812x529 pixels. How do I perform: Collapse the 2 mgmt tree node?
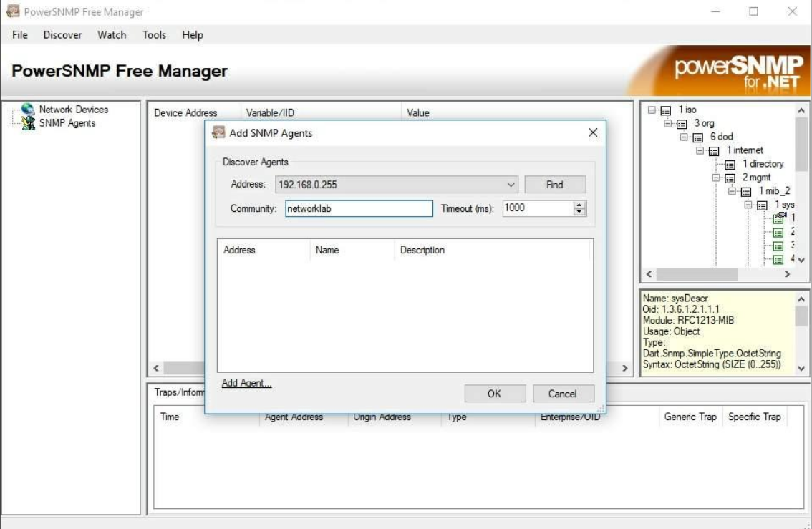coord(716,178)
